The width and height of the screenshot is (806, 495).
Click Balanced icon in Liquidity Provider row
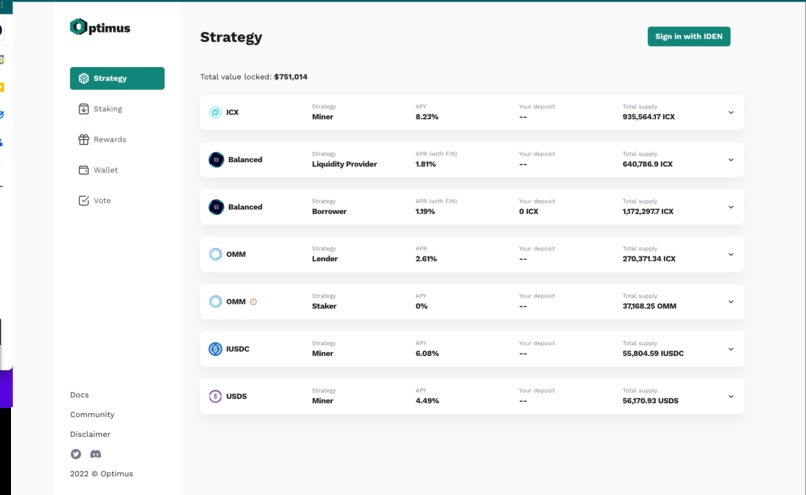click(216, 160)
